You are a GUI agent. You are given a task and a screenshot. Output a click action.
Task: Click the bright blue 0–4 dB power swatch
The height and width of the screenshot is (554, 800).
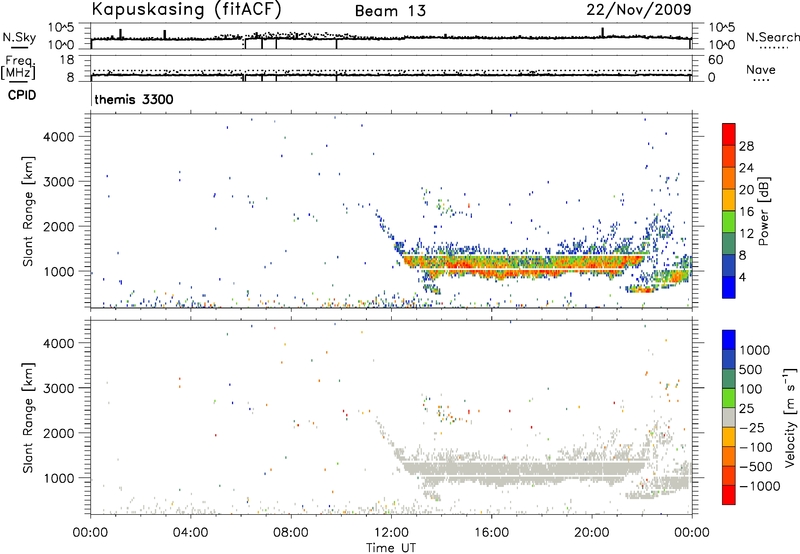click(x=729, y=287)
